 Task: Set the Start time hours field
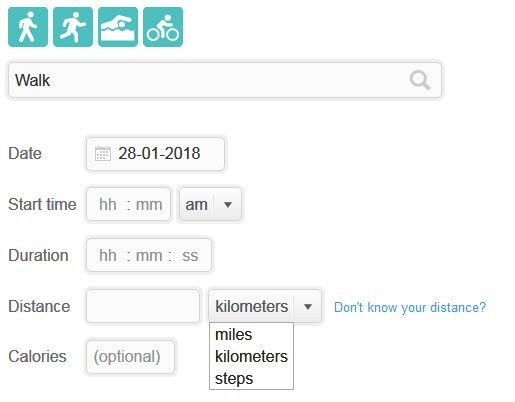click(108, 204)
